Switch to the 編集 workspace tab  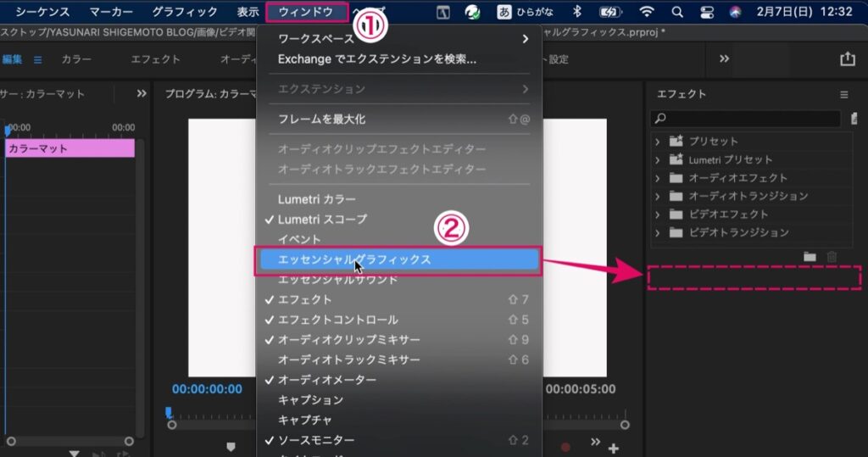coord(12,59)
